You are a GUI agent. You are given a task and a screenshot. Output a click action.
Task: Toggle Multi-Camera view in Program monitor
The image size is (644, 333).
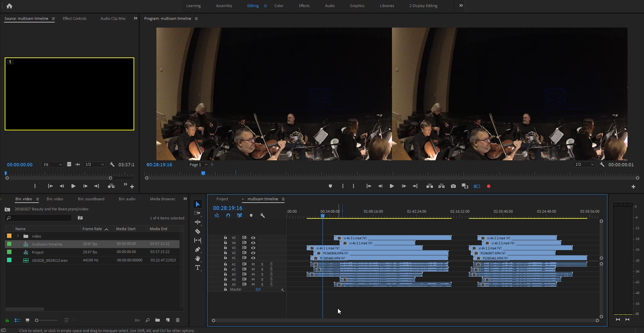tap(477, 186)
